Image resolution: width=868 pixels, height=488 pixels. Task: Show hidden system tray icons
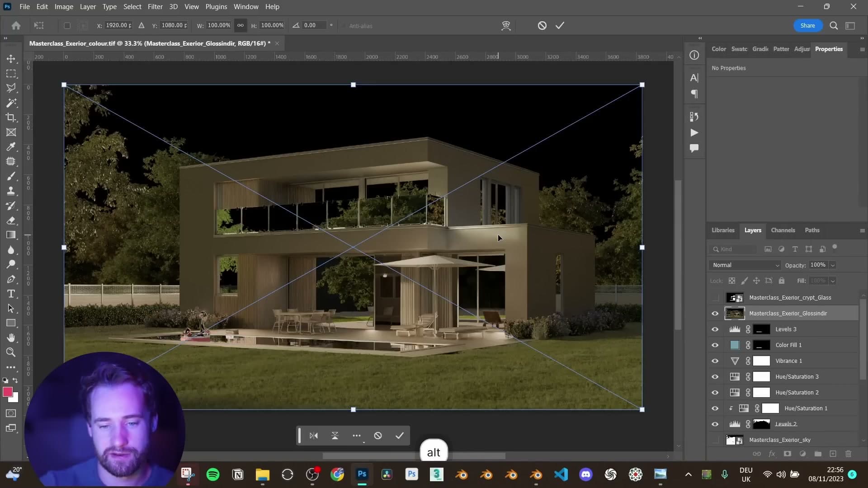(688, 474)
